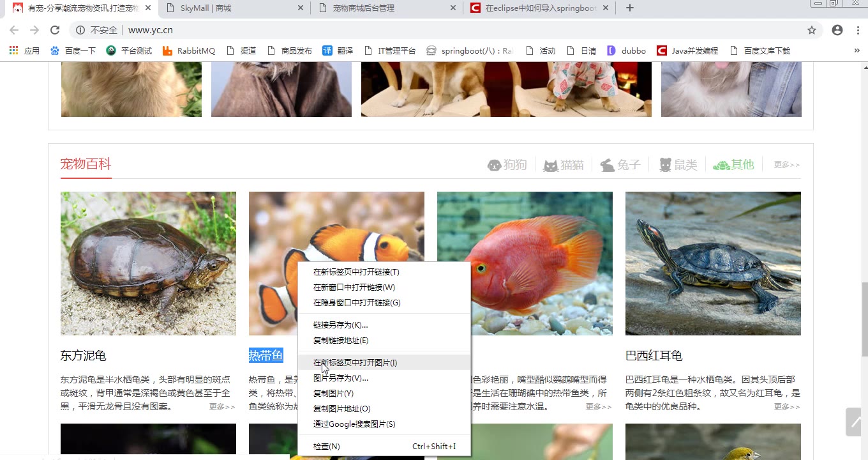
Task: Select the 猫猫 pet category
Action: pyautogui.click(x=564, y=165)
